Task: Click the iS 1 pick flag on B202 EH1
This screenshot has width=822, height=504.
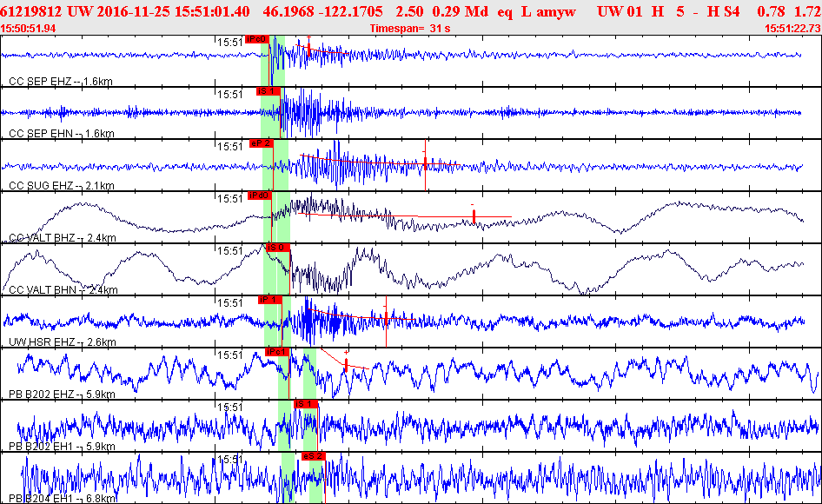Action: pos(305,404)
